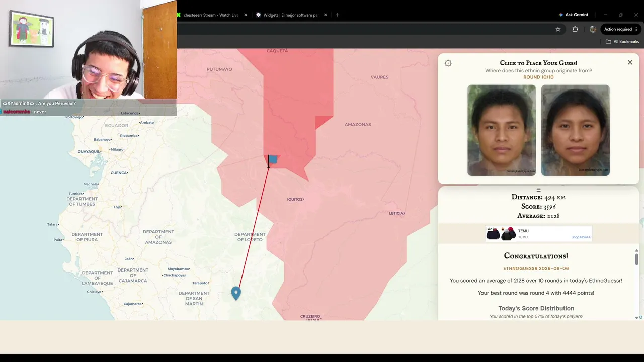The height and width of the screenshot is (362, 644).
Task: Click the Temu ad product image
Action: [501, 234]
